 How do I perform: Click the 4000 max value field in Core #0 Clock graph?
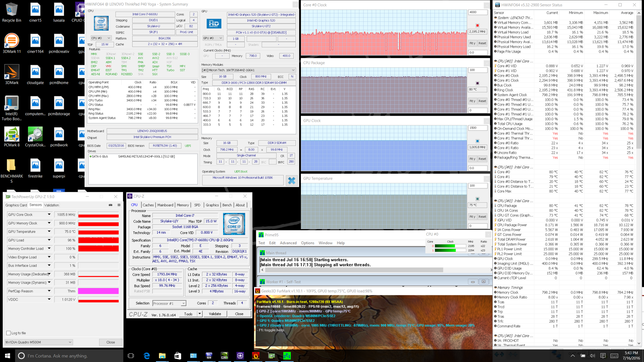click(x=478, y=12)
